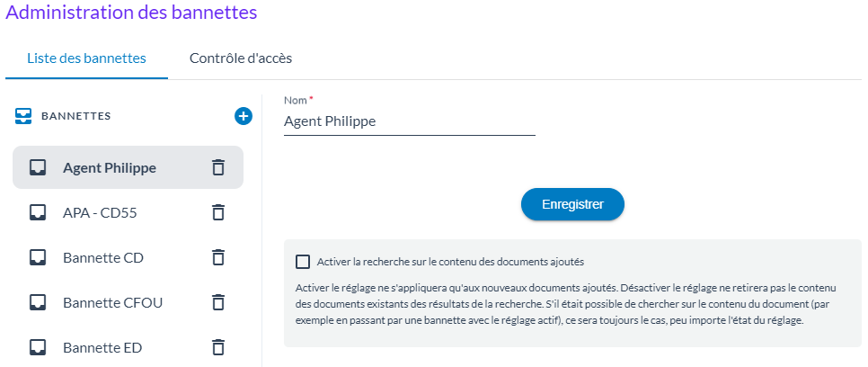Click the tray icon beside Bannette ED
Screen dimensions: 868x367
tap(38, 346)
